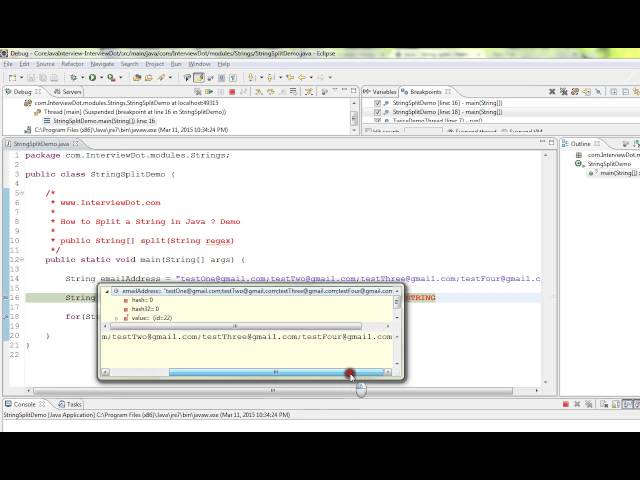Click the red Terminate button in Debug view
The width and height of the screenshot is (640, 480).
232,92
